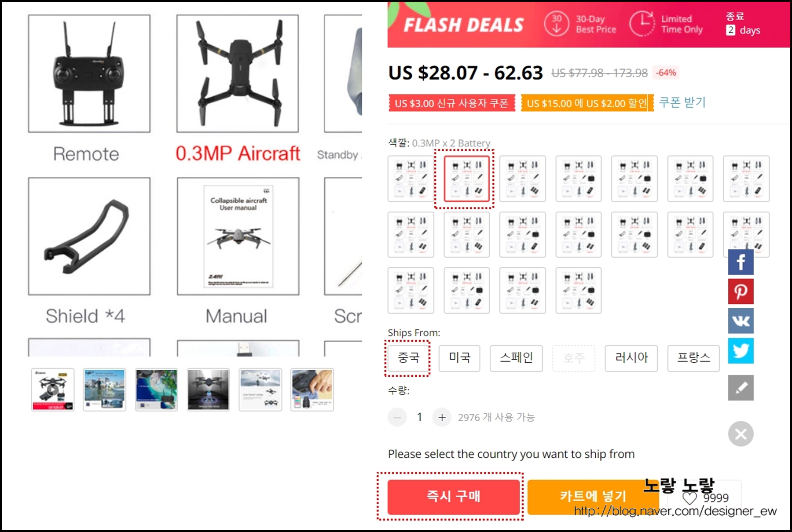The height and width of the screenshot is (532, 792).
Task: Share the product on Facebook
Action: coord(741,262)
